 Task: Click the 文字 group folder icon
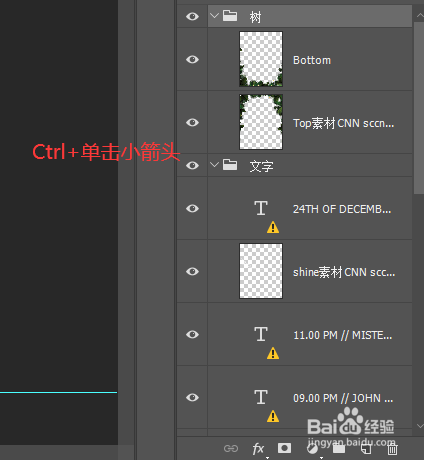tap(230, 164)
